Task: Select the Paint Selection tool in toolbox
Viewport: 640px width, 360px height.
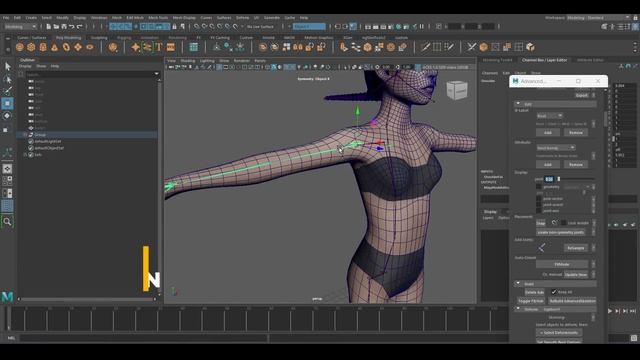Action: [x=7, y=91]
